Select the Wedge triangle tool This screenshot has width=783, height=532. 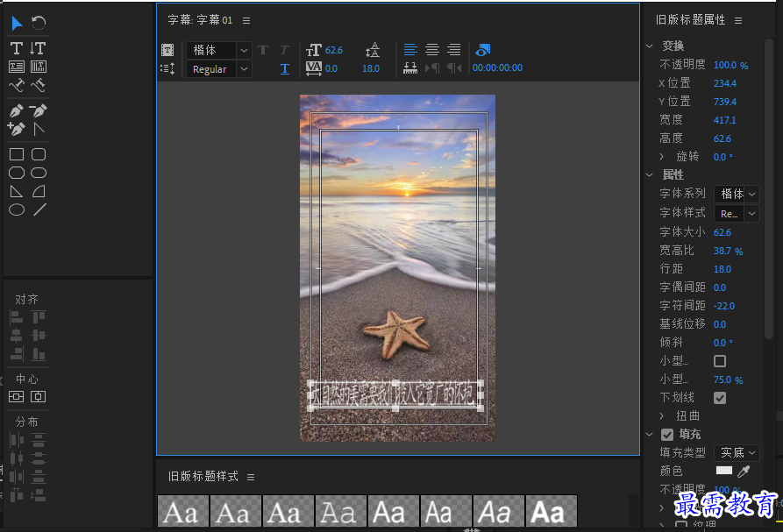point(17,191)
